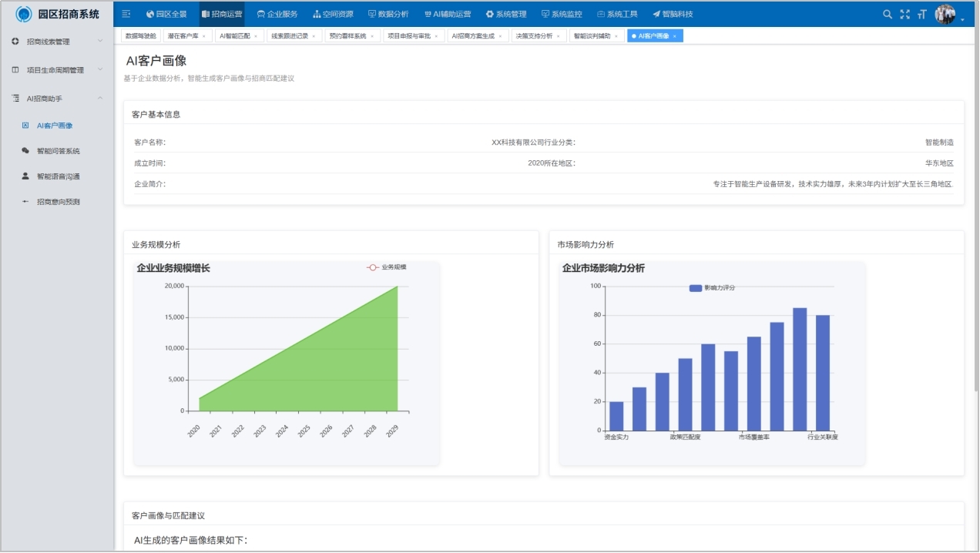980x553 pixels.
Task: Toggle fullscreen via the expand icon
Action: (x=904, y=13)
